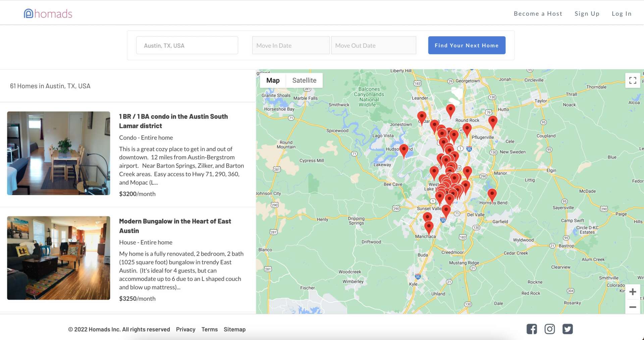This screenshot has width=644, height=340.
Task: Go to Sign Up
Action: 587,14
